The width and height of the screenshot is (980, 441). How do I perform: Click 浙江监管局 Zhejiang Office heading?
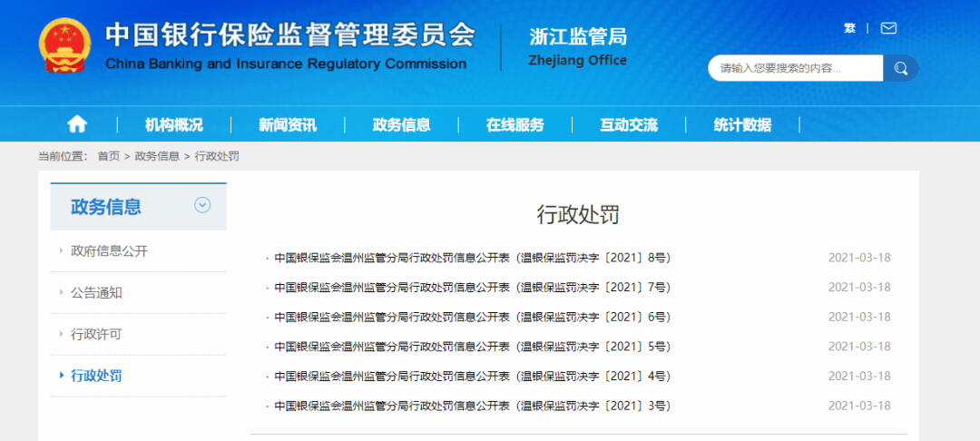(x=577, y=47)
